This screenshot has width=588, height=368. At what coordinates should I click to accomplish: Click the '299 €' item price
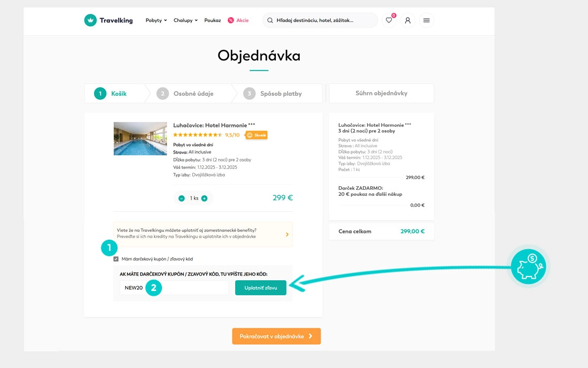(x=282, y=198)
